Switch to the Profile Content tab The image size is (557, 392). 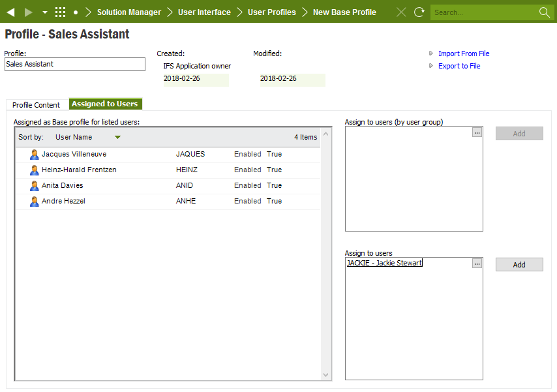[37, 105]
